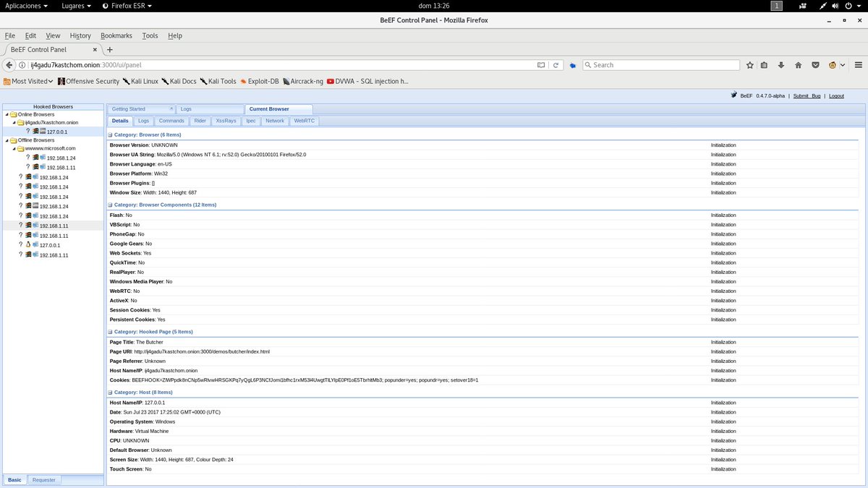Open the Aplicaciones dropdown menu
This screenshot has width=868, height=488.
[x=27, y=6]
